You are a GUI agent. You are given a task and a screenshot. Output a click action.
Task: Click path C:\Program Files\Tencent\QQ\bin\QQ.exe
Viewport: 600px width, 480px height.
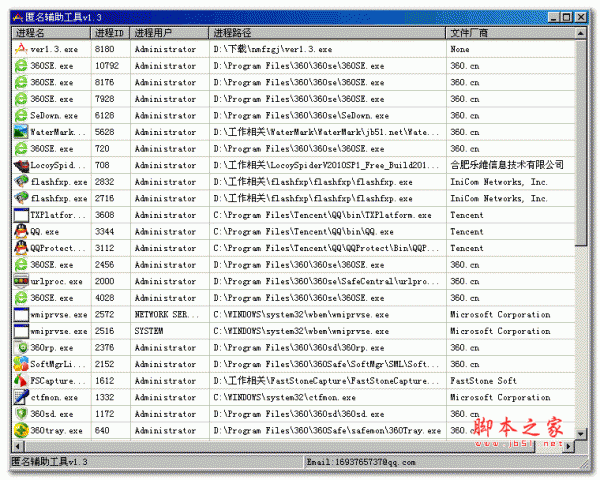pyautogui.click(x=303, y=232)
